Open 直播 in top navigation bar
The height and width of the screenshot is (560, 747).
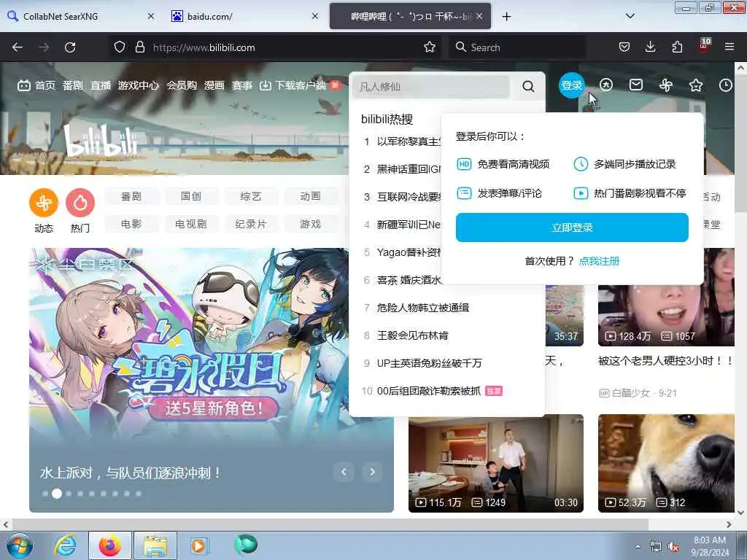(101, 85)
